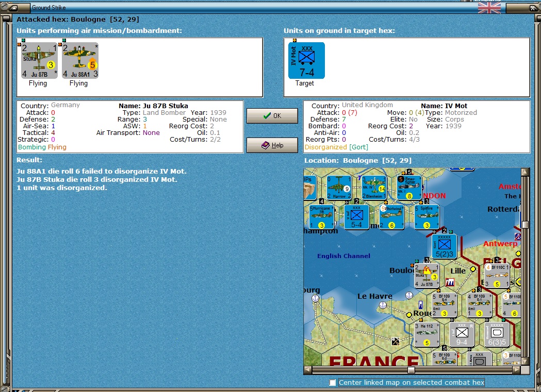This screenshot has width=541, height=392.
Task: Click the crossed pickaxes resource icon
Action: click(396, 342)
